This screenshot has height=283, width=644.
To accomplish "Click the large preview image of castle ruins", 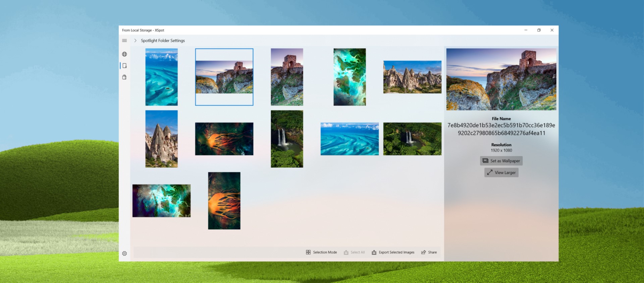I will point(501,79).
